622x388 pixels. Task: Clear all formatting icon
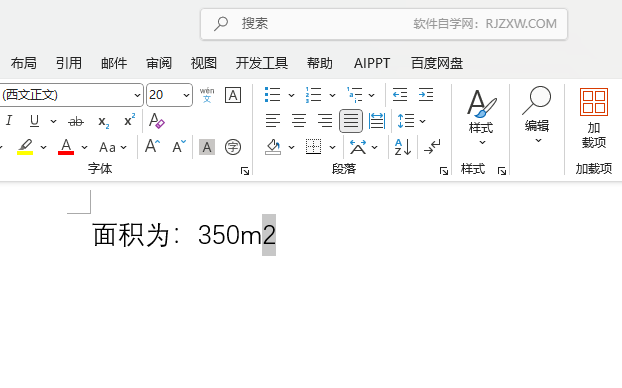coord(156,121)
